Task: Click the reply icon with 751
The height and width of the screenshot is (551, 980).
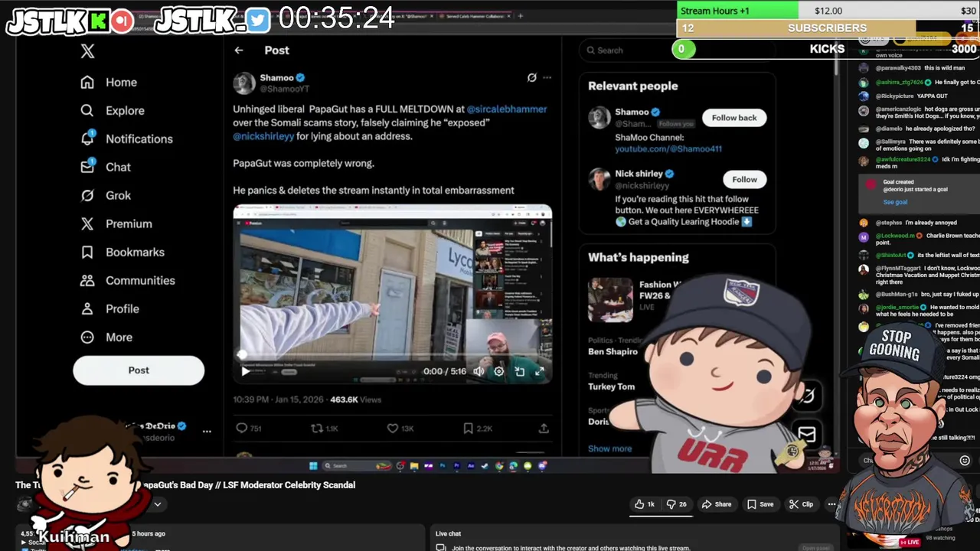Action: (x=241, y=429)
